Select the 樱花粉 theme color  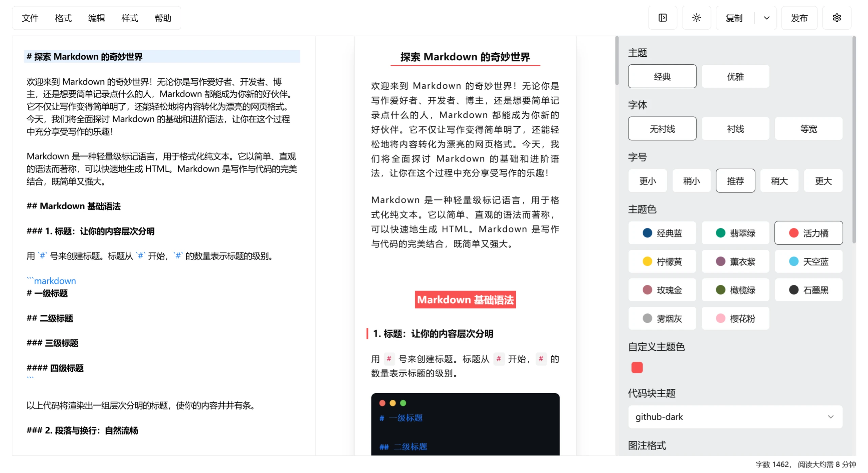tap(735, 318)
